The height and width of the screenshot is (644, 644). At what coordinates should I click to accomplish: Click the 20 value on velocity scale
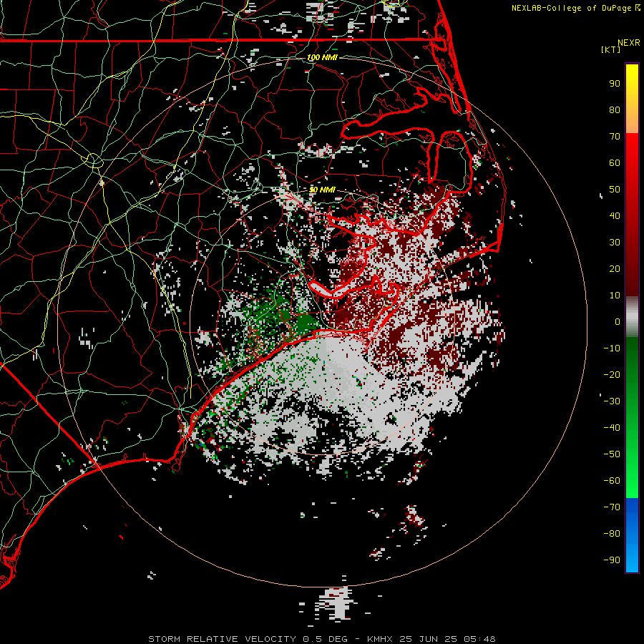[615, 269]
